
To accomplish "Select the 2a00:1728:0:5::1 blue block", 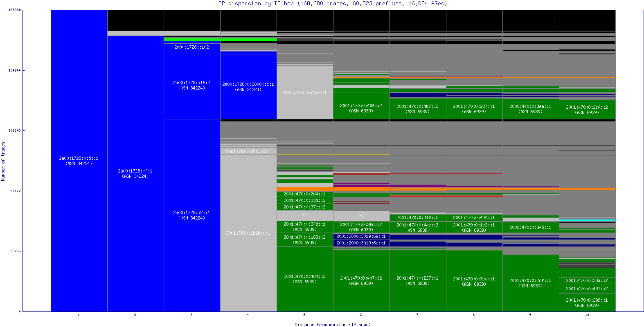I will 79,161.
